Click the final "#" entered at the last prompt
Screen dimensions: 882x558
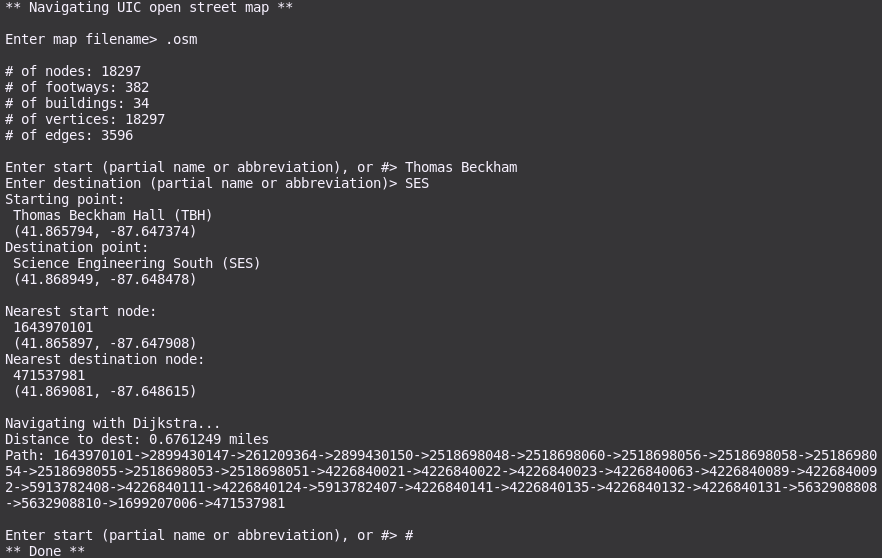pyautogui.click(x=409, y=536)
